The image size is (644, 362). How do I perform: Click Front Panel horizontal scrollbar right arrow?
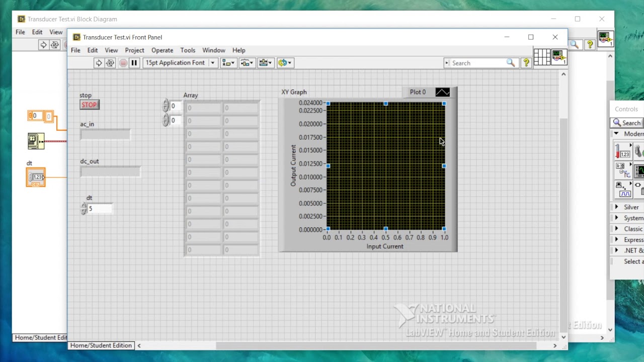click(x=555, y=345)
